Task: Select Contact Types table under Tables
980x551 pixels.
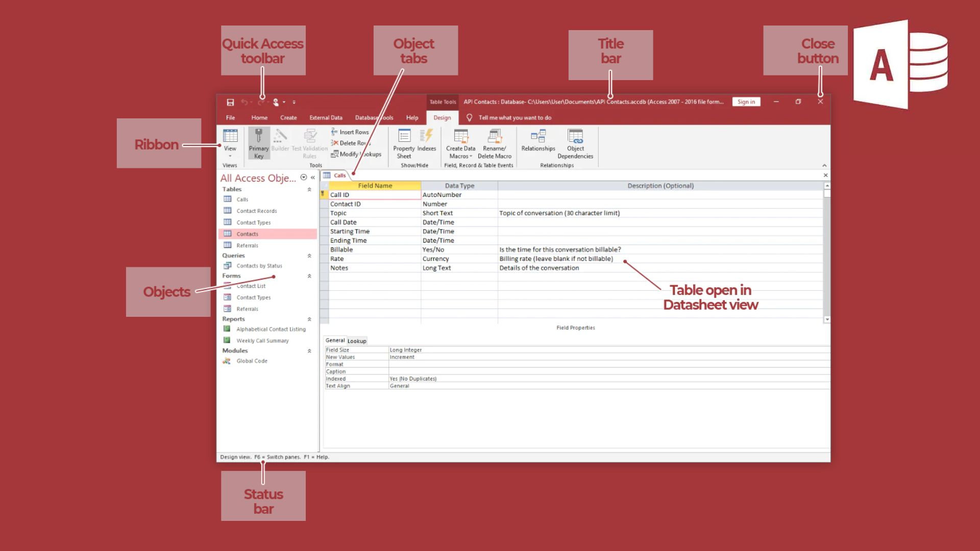Action: 253,222
